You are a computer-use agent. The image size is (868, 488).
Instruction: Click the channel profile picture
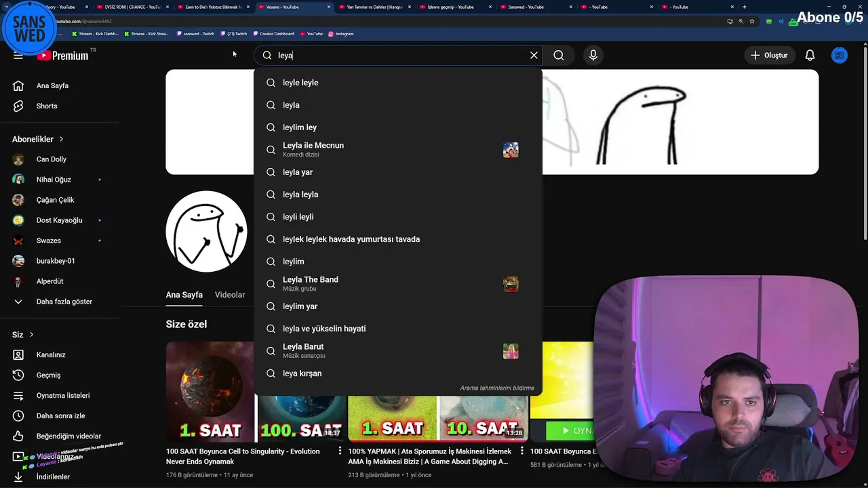[x=206, y=231]
